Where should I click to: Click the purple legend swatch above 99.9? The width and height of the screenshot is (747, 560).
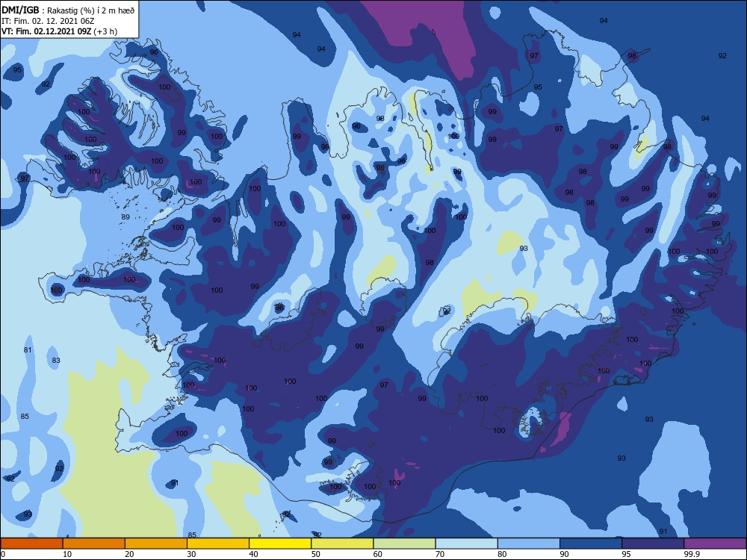click(715, 544)
